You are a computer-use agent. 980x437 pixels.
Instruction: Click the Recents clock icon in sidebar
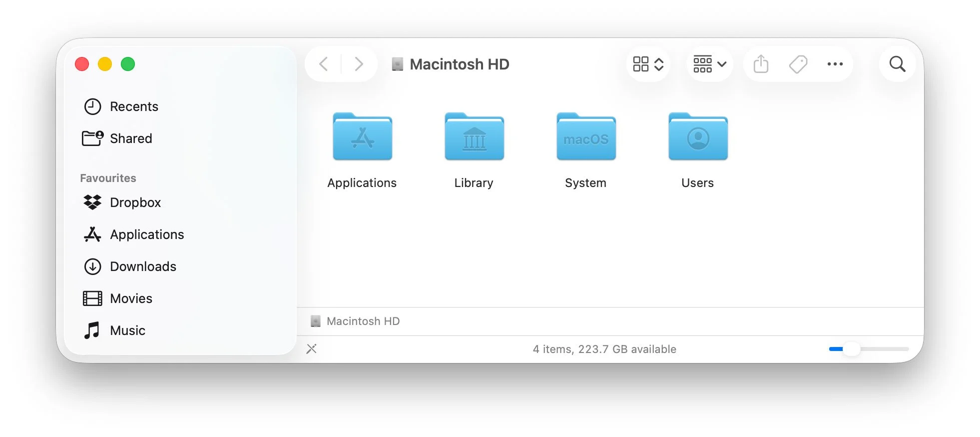click(x=92, y=106)
